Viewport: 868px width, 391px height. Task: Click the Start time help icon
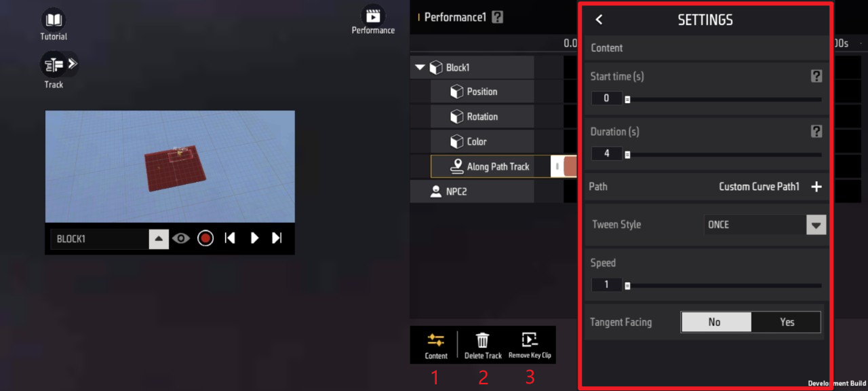pos(816,77)
